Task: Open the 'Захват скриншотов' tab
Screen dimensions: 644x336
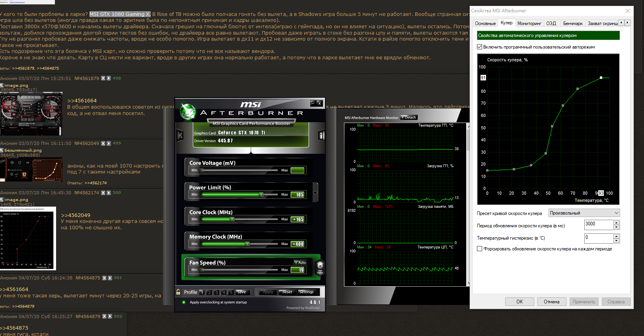Action: coord(603,23)
